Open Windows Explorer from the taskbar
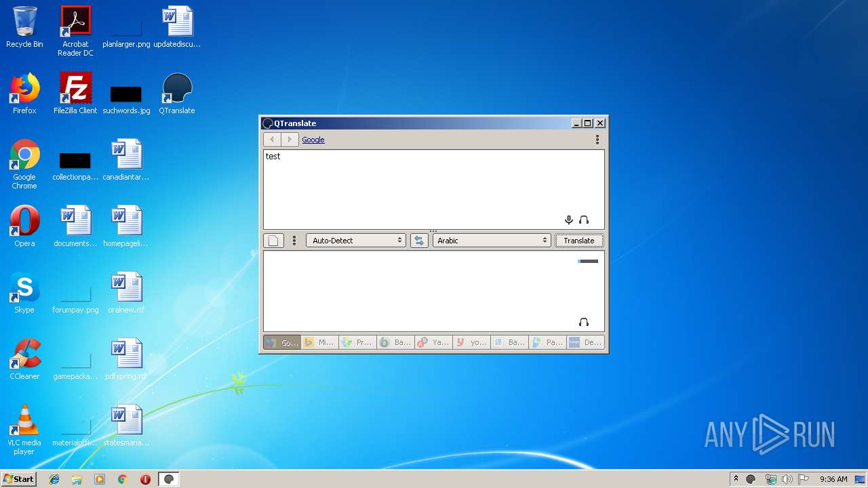 pyautogui.click(x=77, y=479)
